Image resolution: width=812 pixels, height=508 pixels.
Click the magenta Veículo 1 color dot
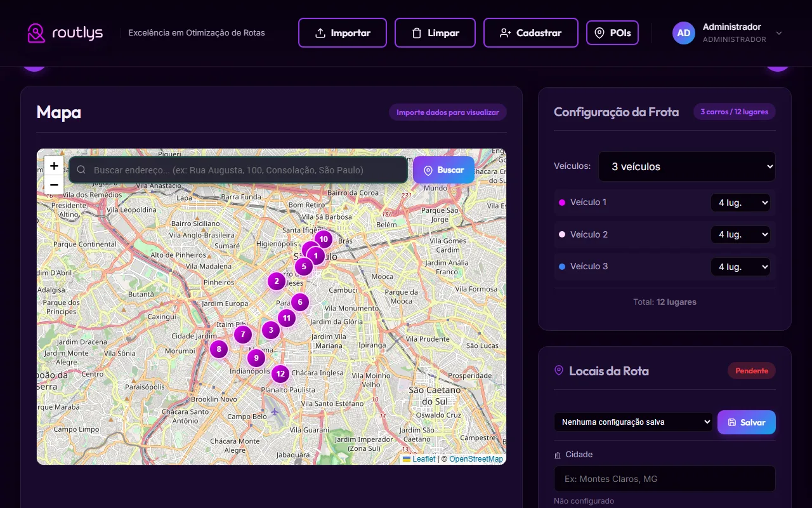pos(561,203)
